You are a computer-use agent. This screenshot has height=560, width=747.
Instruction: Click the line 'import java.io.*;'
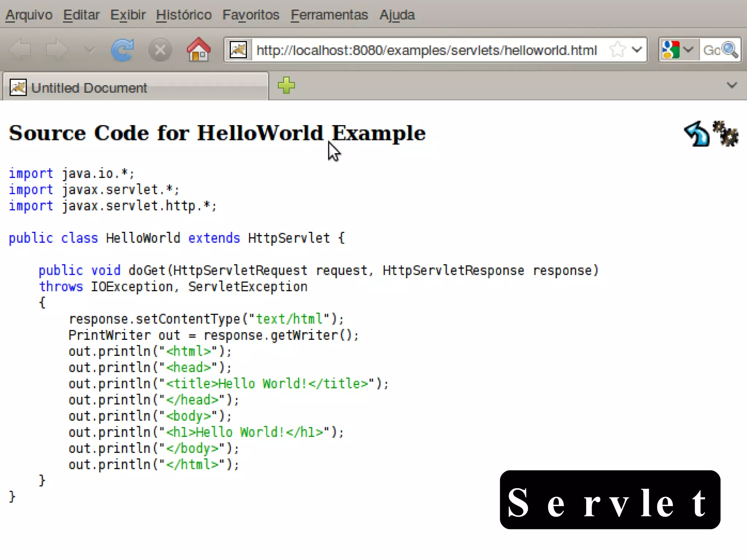[x=72, y=173]
